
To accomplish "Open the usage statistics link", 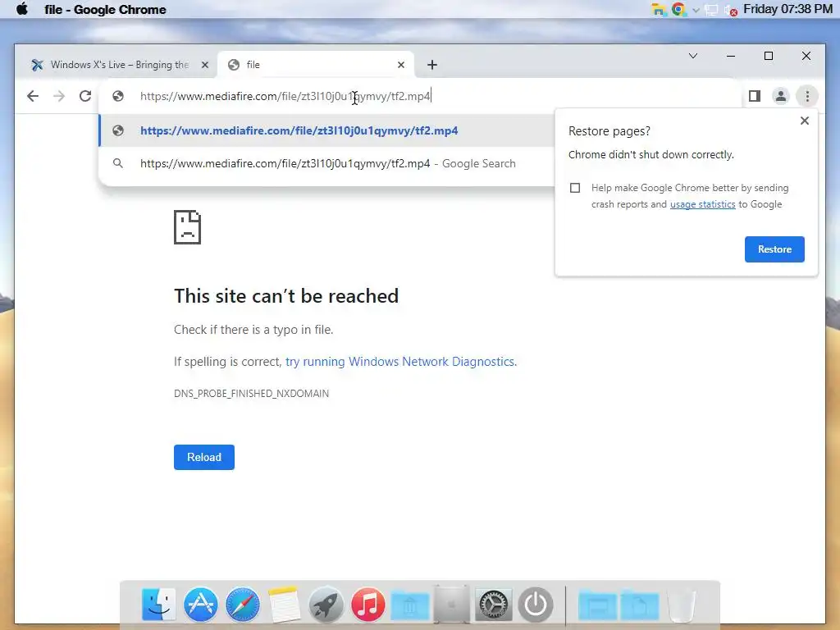I will (702, 204).
